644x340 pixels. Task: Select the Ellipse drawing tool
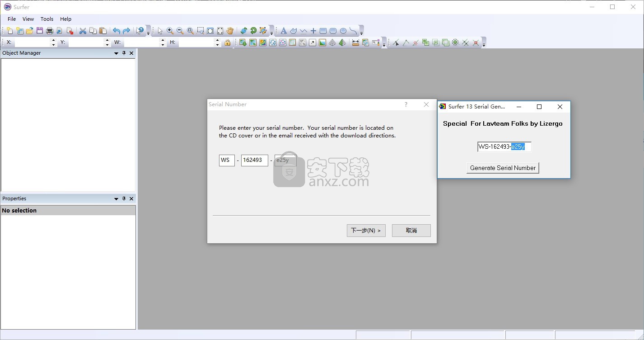pyautogui.click(x=343, y=31)
